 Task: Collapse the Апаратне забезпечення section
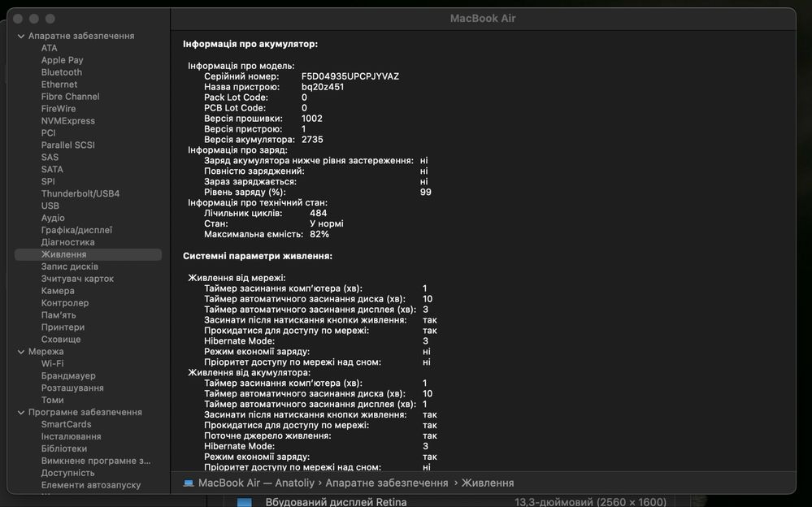point(21,37)
